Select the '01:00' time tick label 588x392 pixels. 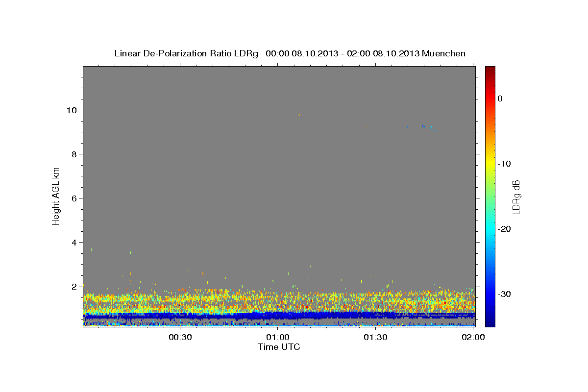pos(277,338)
